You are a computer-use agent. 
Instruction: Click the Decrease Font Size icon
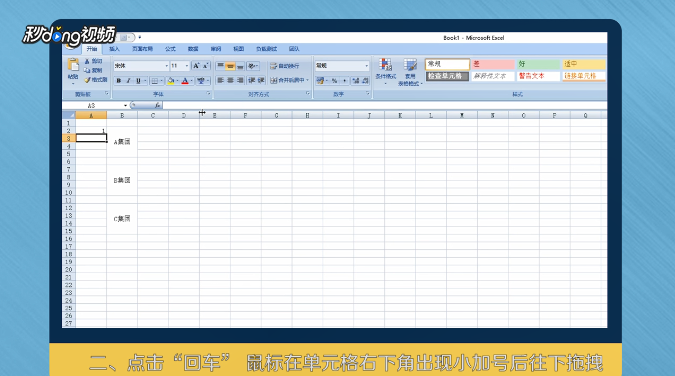205,66
